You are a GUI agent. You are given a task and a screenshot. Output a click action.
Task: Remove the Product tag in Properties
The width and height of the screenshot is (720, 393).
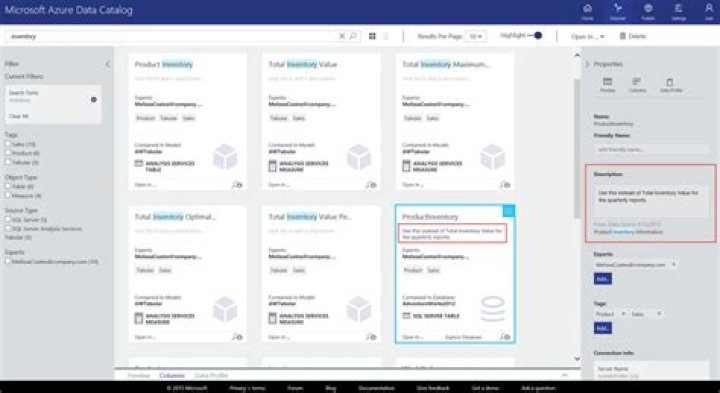623,314
